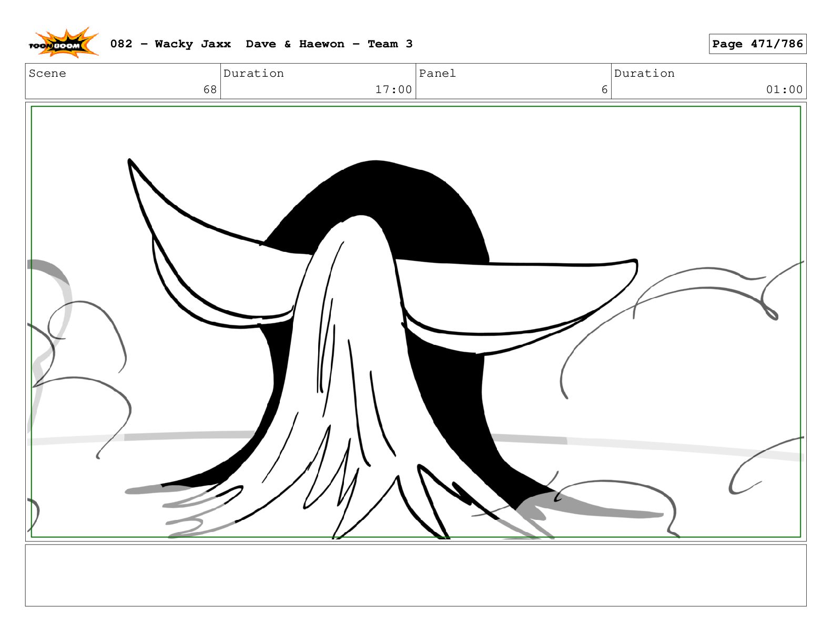Click the panel duration value 01:00
Screen dimensions: 832x644
coord(784,89)
